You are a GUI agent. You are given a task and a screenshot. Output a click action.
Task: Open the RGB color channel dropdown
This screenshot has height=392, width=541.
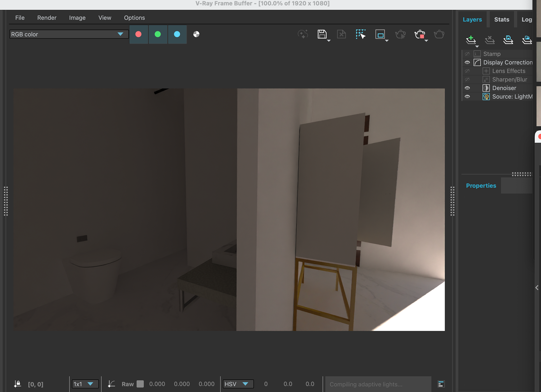pyautogui.click(x=69, y=34)
